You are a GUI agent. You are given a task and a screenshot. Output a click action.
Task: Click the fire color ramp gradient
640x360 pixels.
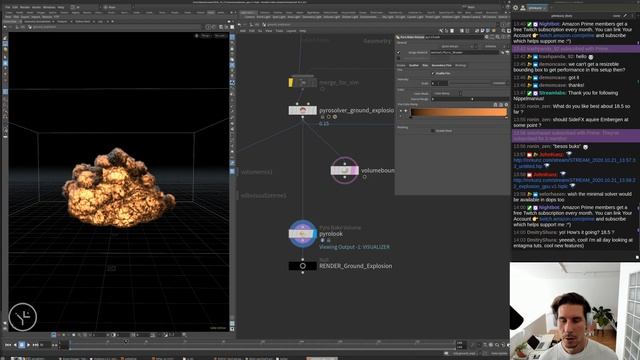tap(458, 112)
